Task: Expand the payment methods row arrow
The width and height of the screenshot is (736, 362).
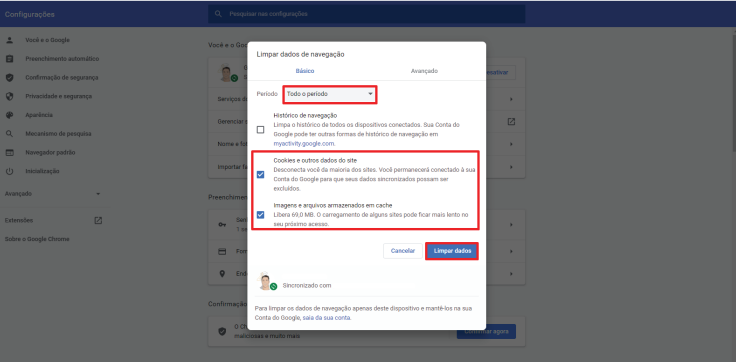Action: pyautogui.click(x=511, y=252)
